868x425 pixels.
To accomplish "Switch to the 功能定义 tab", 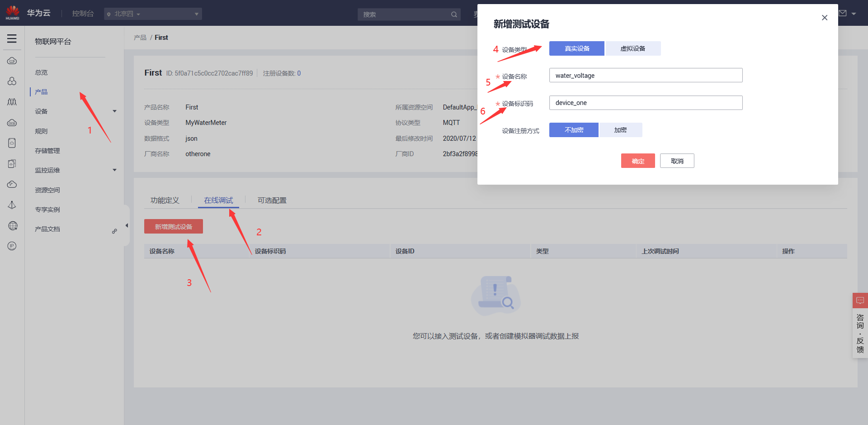I will (165, 200).
